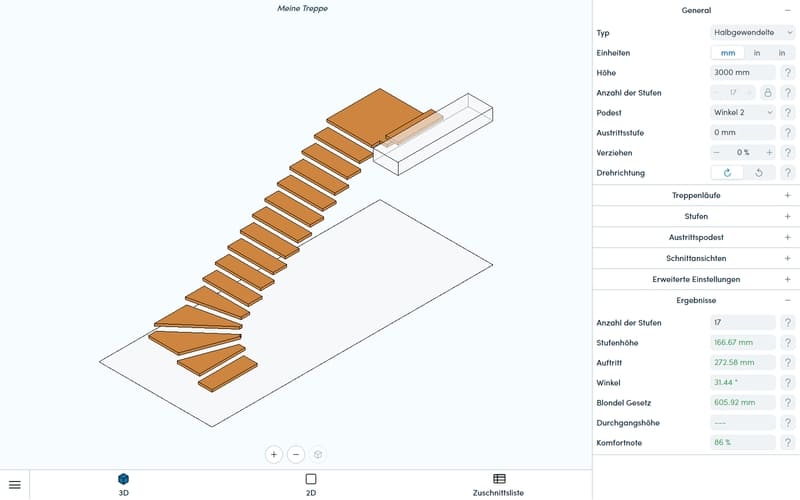This screenshot has width=800, height=500.
Task: Open the hamburger menu
Action: tap(15, 485)
